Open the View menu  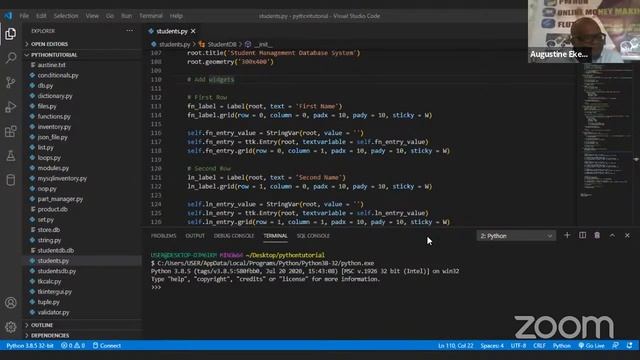click(x=92, y=16)
